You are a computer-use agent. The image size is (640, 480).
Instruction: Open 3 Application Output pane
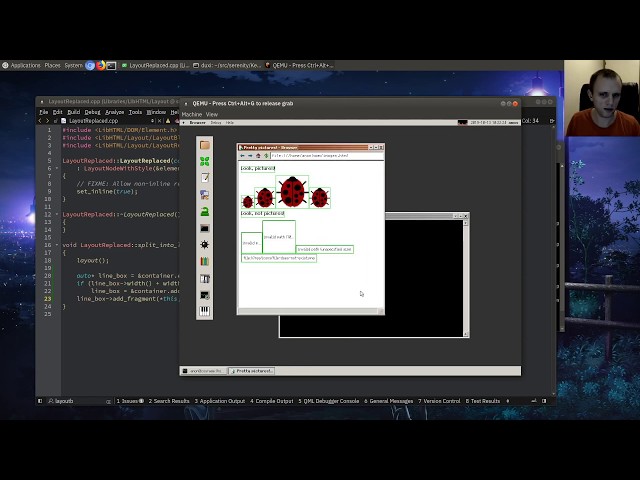(x=220, y=401)
